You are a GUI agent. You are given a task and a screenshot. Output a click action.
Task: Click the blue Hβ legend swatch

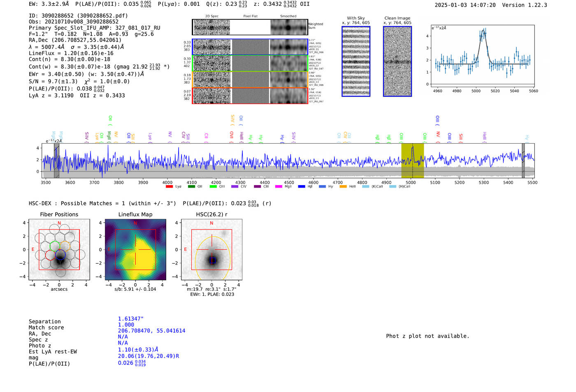tap(302, 187)
